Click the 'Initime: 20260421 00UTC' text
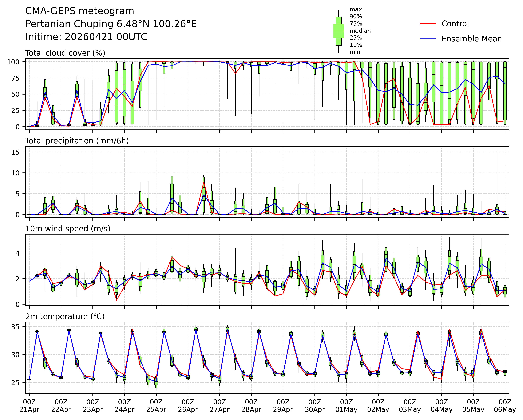 [x=86, y=37]
